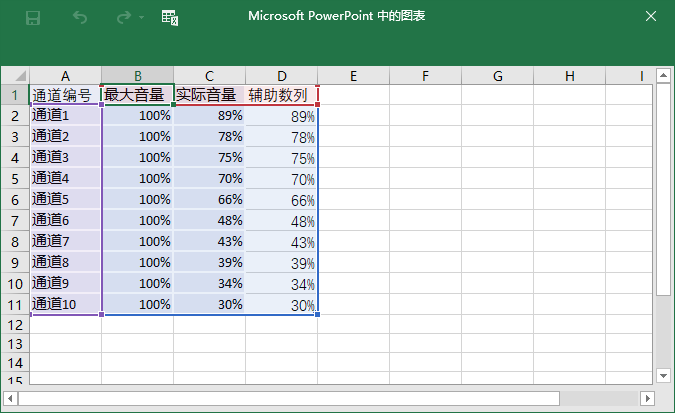Screen dimensions: 675x413
Task: Click 100% in the 通道10 row
Action: click(138, 304)
